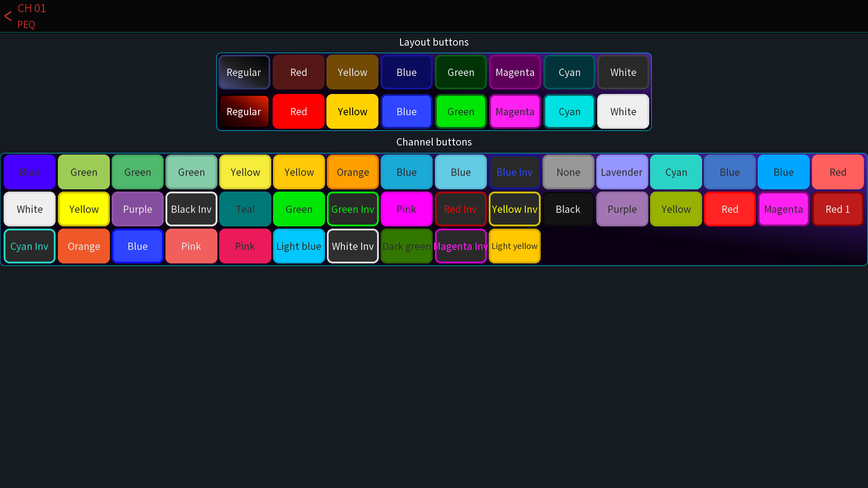
Task: Click the None channel button
Action: coord(568,172)
